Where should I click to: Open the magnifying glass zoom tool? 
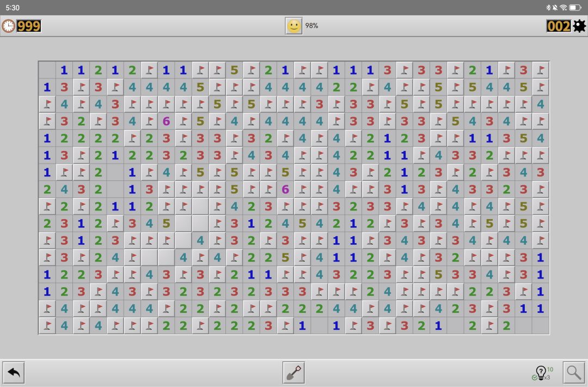click(x=574, y=372)
